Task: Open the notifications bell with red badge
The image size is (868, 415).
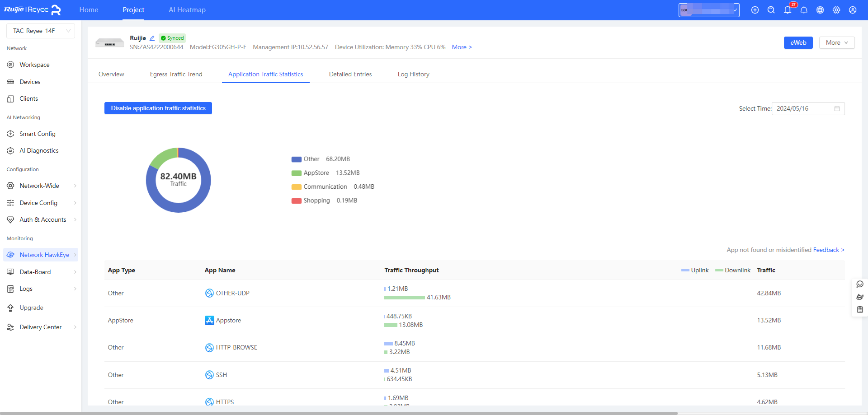Action: coord(788,10)
